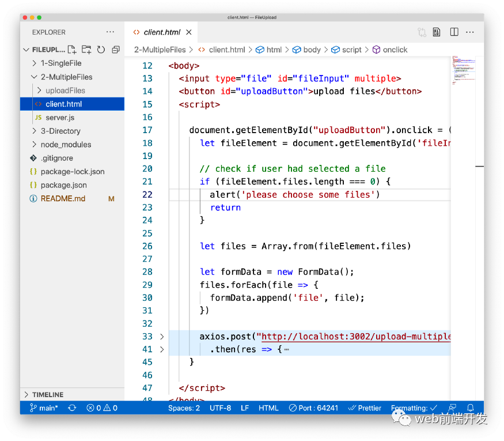
Task: Close the client.html tab
Action: (189, 32)
